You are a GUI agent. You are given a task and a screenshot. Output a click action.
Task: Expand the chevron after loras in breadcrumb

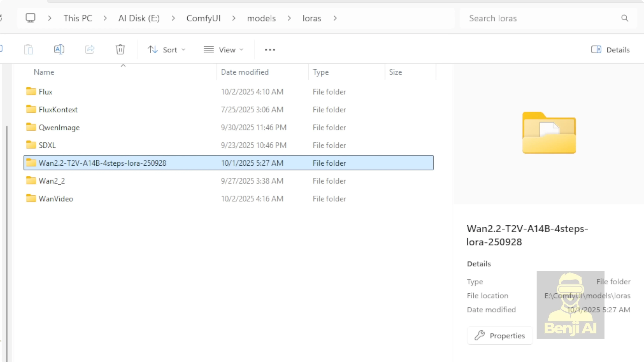tap(335, 18)
